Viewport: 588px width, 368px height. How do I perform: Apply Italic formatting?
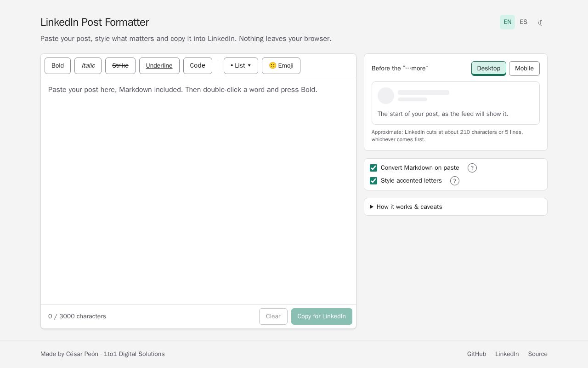[x=88, y=66]
